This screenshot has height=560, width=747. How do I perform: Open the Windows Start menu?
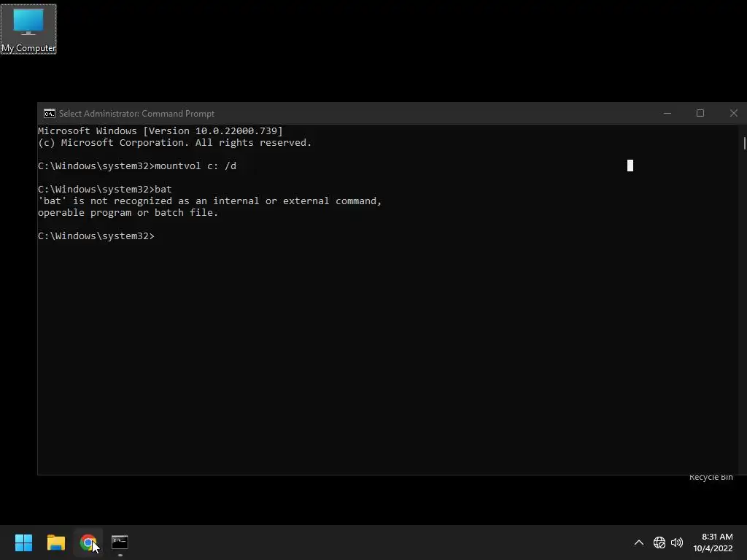click(x=23, y=542)
